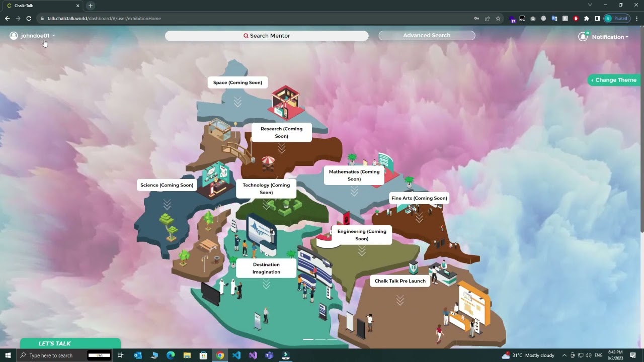
Task: Select the Science (Coming Soon) label
Action: 167,185
